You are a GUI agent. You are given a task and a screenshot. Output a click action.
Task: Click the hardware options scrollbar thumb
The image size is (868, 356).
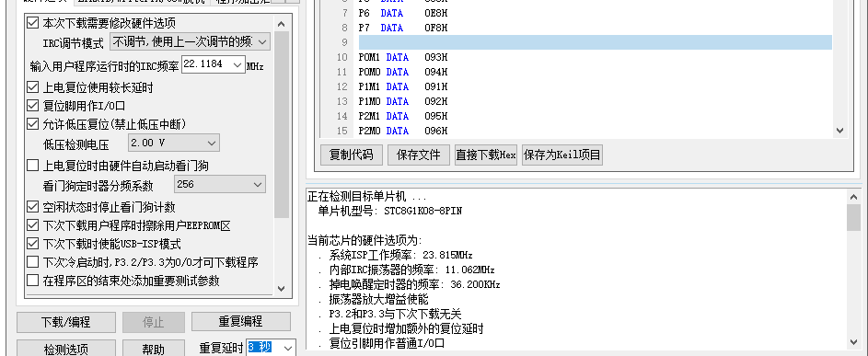click(x=282, y=125)
